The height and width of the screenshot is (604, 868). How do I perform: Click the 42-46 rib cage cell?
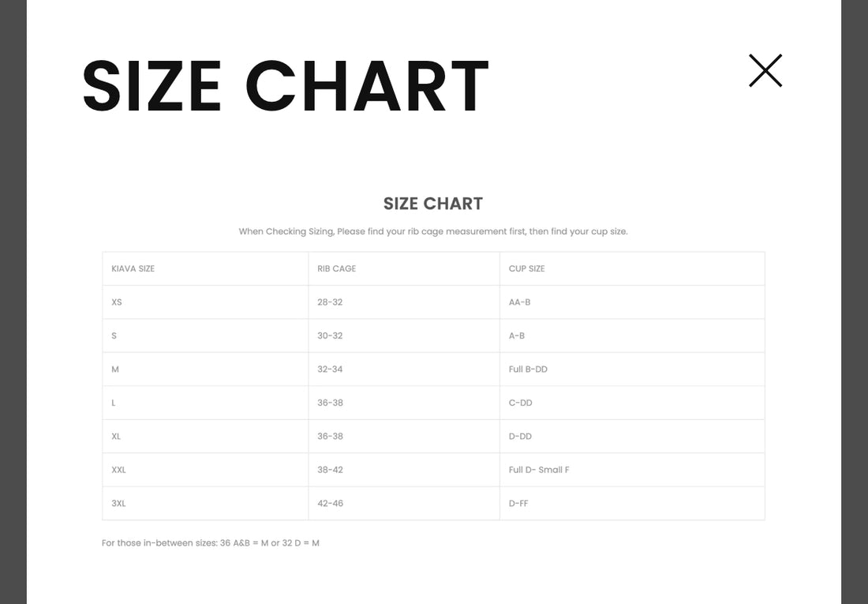(x=330, y=504)
